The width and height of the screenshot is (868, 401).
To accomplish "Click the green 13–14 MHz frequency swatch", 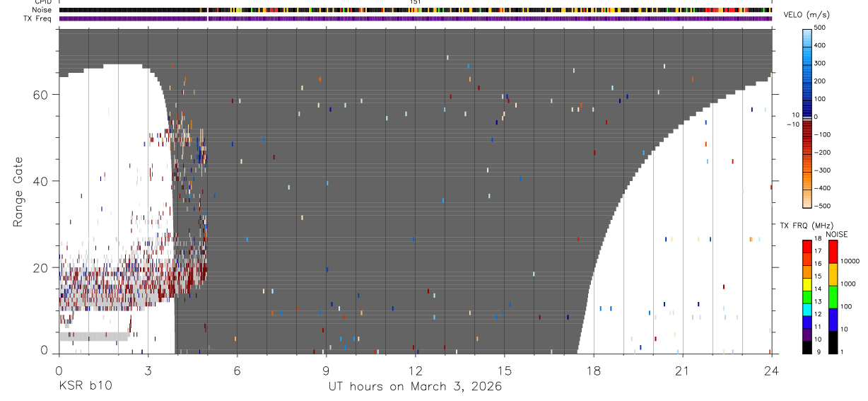I will coord(807,297).
